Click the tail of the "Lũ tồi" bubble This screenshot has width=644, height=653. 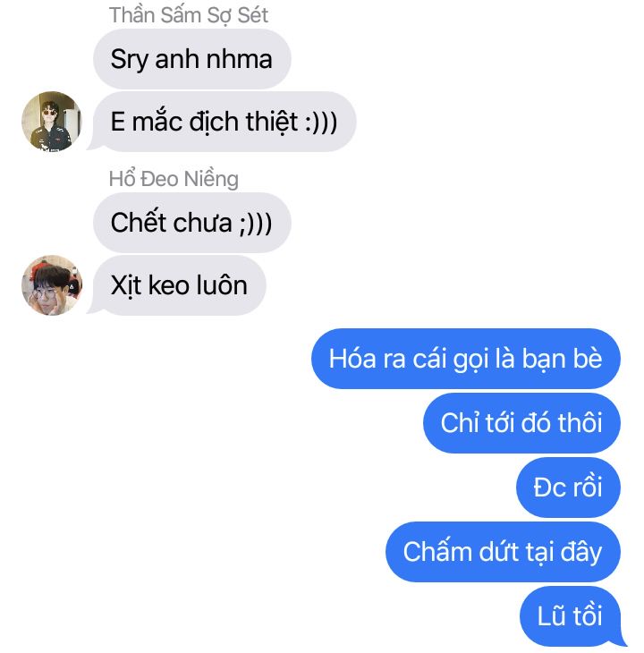[x=622, y=640]
